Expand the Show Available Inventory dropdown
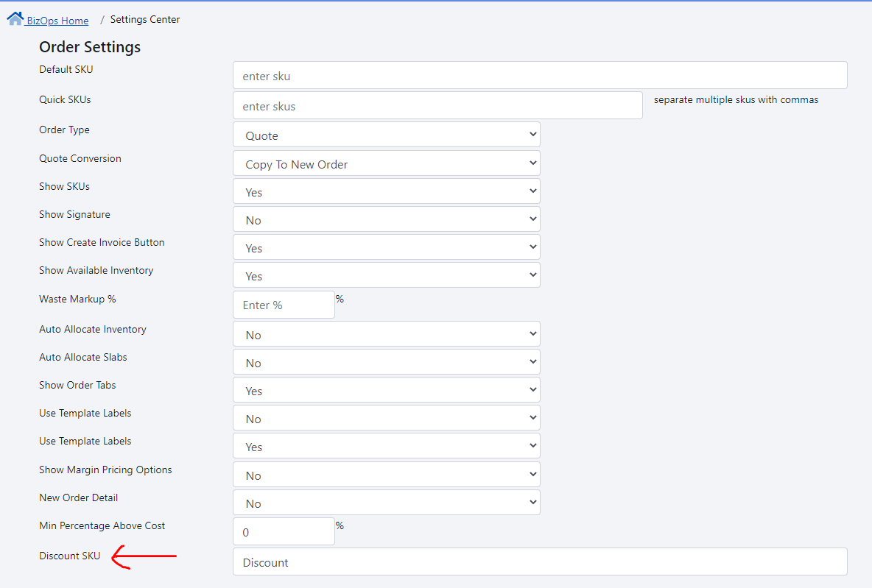 [x=386, y=276]
